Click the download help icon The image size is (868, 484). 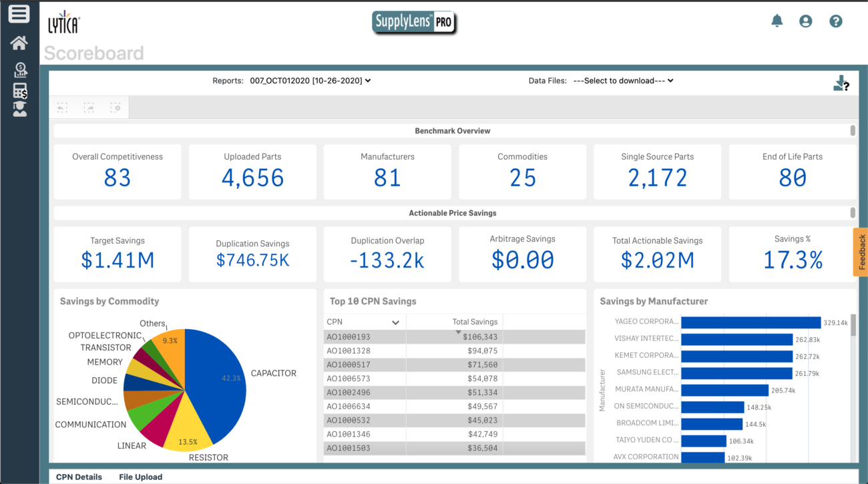click(841, 83)
